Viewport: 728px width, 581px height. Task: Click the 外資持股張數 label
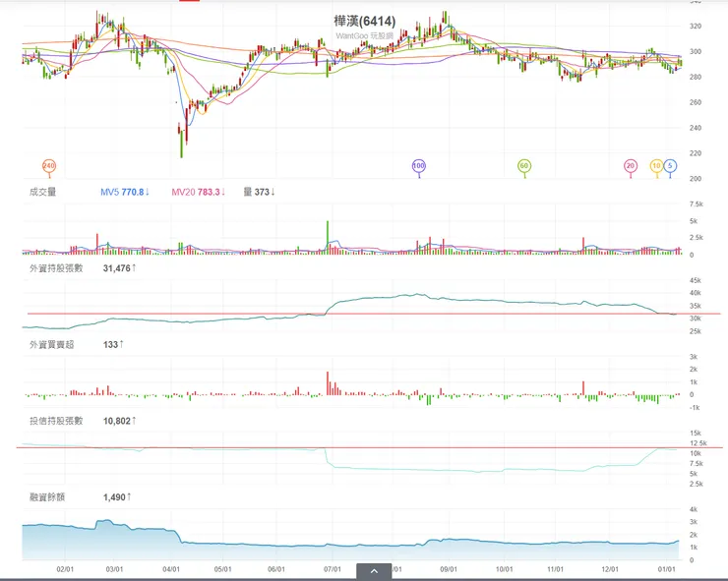pos(56,268)
